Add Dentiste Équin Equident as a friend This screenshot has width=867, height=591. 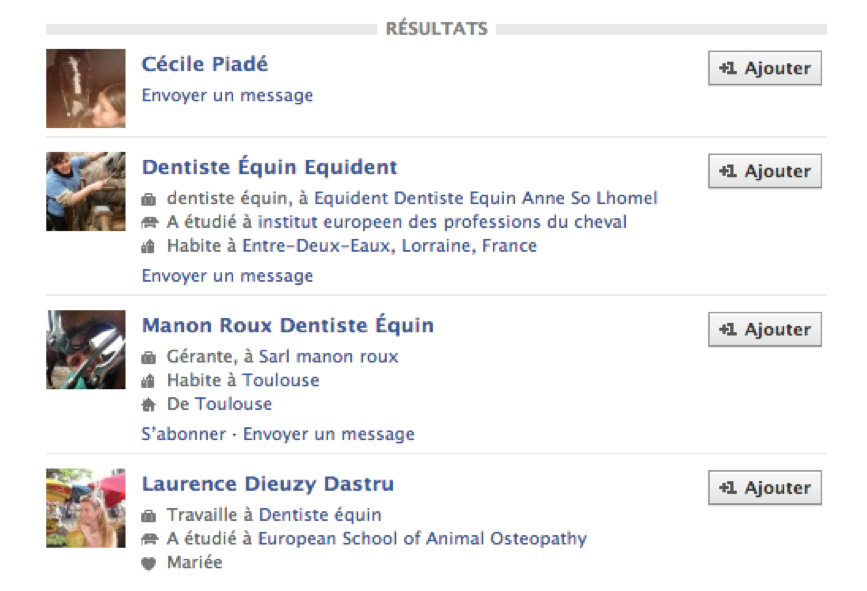[764, 171]
